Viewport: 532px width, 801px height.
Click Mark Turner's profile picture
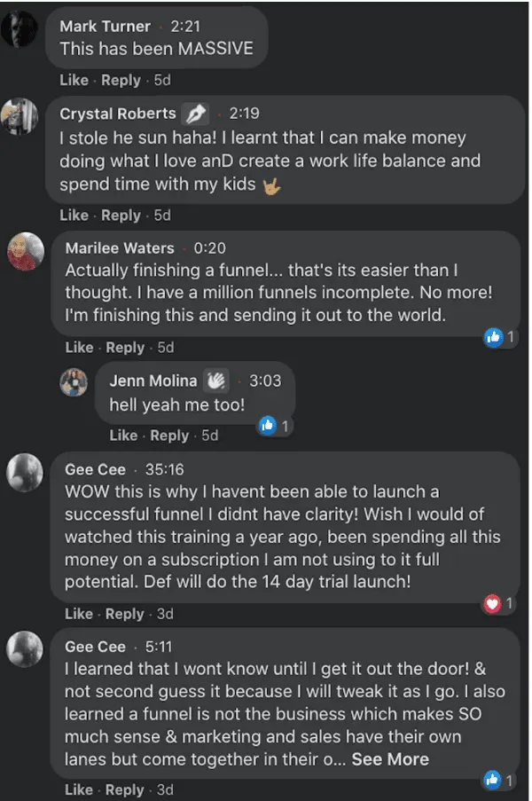point(19,32)
